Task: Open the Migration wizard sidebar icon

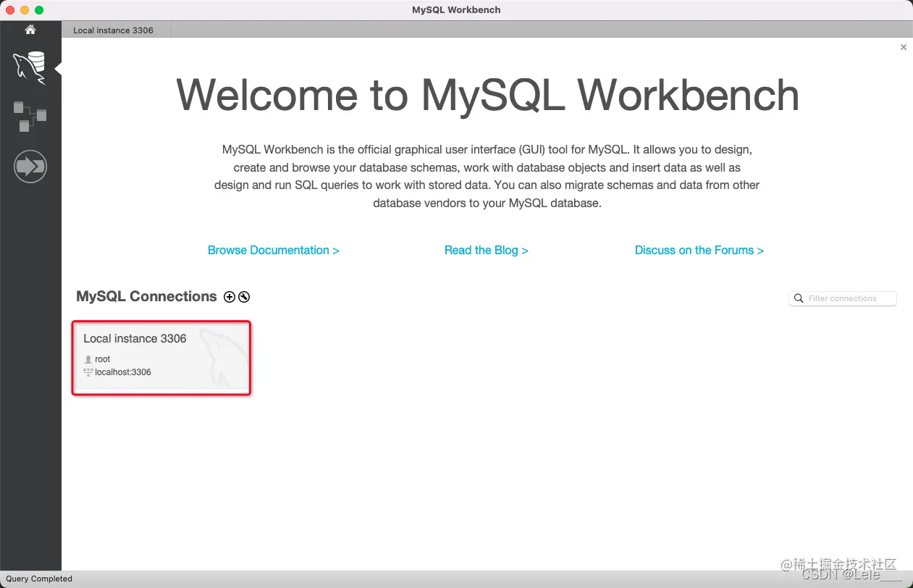Action: [x=30, y=167]
